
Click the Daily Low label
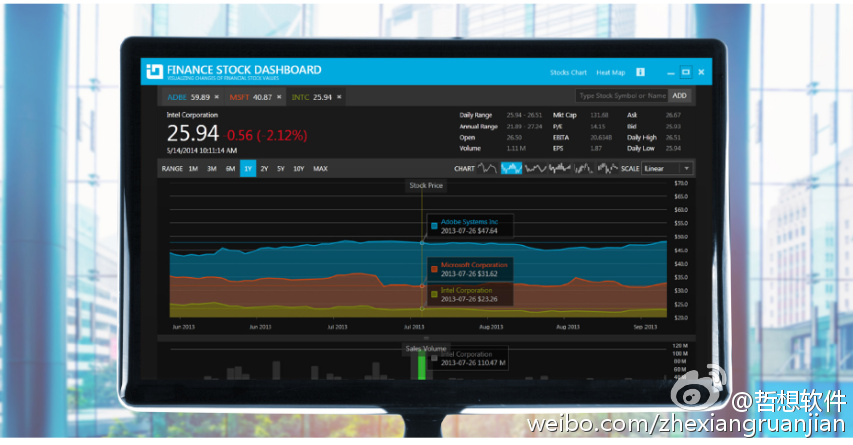point(641,149)
